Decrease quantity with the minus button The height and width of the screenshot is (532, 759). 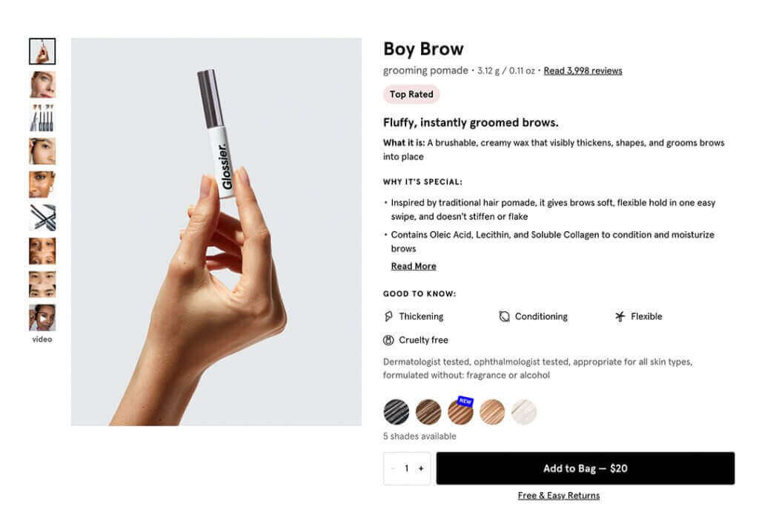point(393,468)
